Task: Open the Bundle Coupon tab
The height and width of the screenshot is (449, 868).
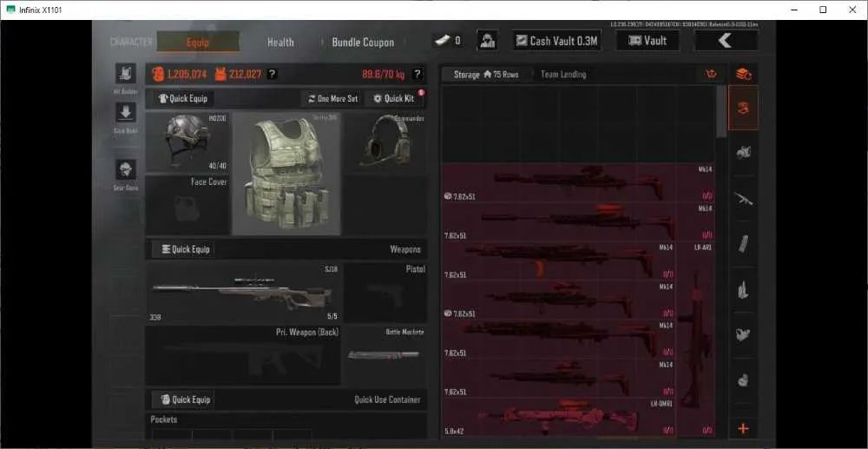Action: (363, 42)
